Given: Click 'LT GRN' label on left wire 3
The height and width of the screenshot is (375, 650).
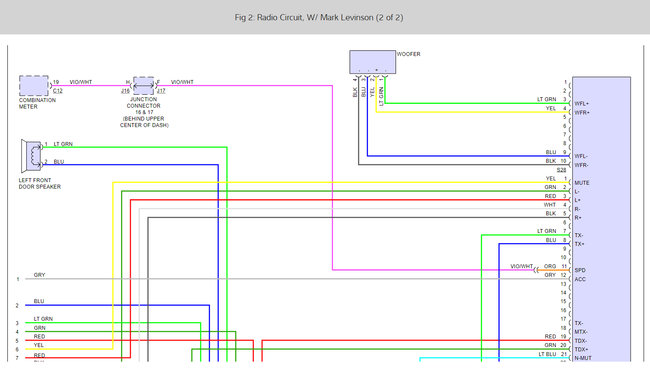Looking at the screenshot, I should pos(43,319).
